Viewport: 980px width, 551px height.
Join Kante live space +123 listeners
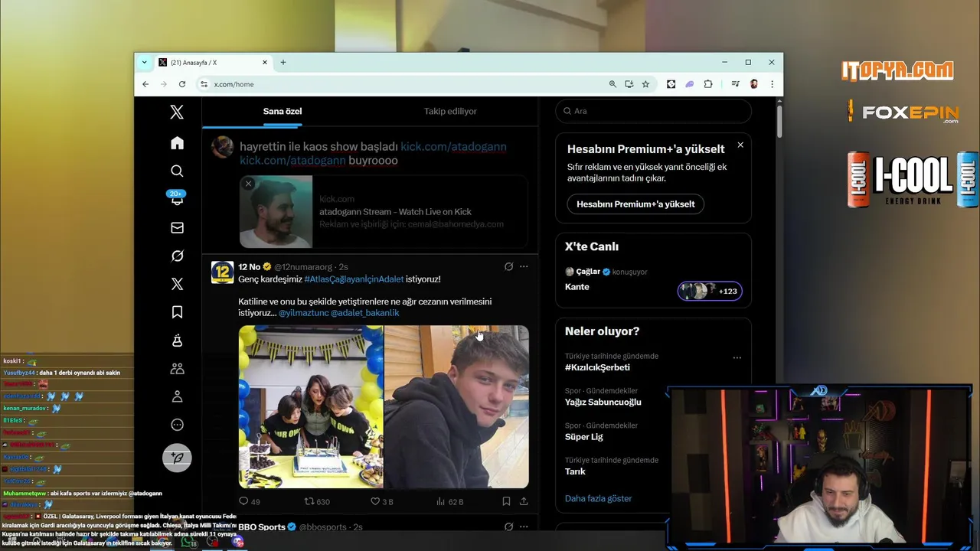click(x=710, y=291)
